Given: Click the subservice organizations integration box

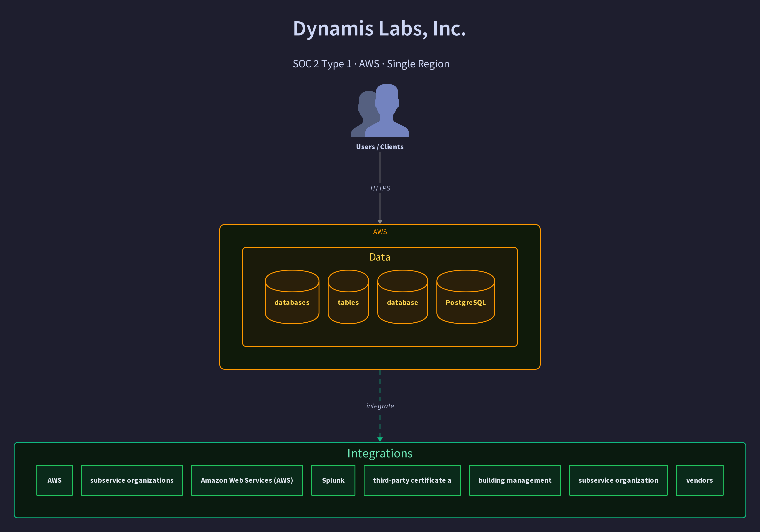Looking at the screenshot, I should 132,480.
